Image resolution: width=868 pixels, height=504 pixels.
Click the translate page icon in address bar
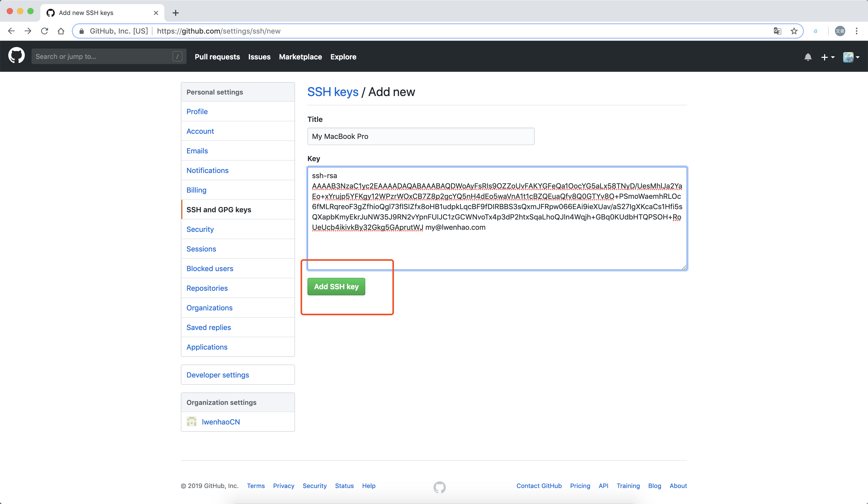tap(777, 31)
